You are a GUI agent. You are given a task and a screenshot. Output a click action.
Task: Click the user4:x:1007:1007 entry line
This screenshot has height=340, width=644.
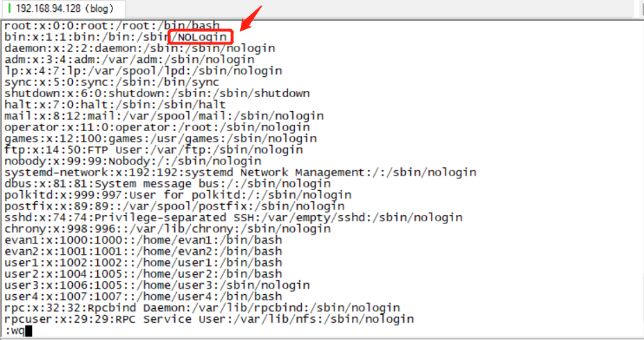(x=144, y=297)
